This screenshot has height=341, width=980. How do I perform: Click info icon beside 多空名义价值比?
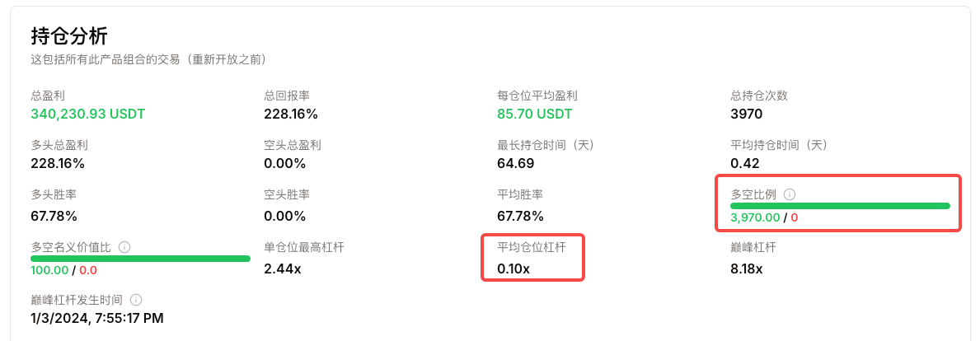[x=124, y=247]
